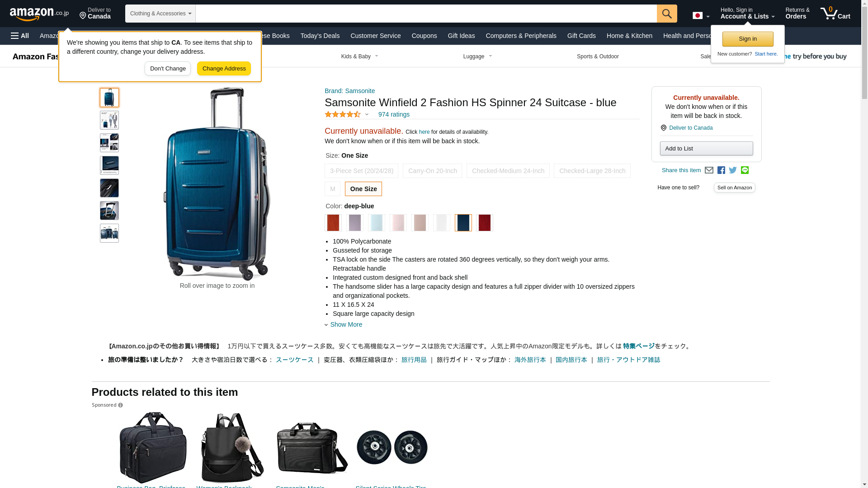This screenshot has width=868, height=488.
Task: Open Today's Deals in navigation bar
Action: coord(320,36)
